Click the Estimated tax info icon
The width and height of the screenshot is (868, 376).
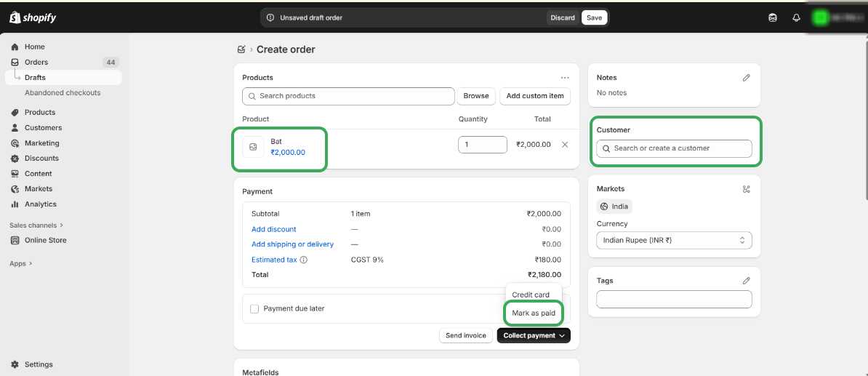click(304, 260)
